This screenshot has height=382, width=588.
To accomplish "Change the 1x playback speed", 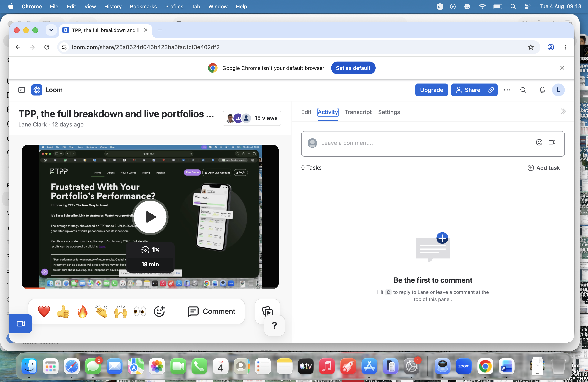I will 150,250.
